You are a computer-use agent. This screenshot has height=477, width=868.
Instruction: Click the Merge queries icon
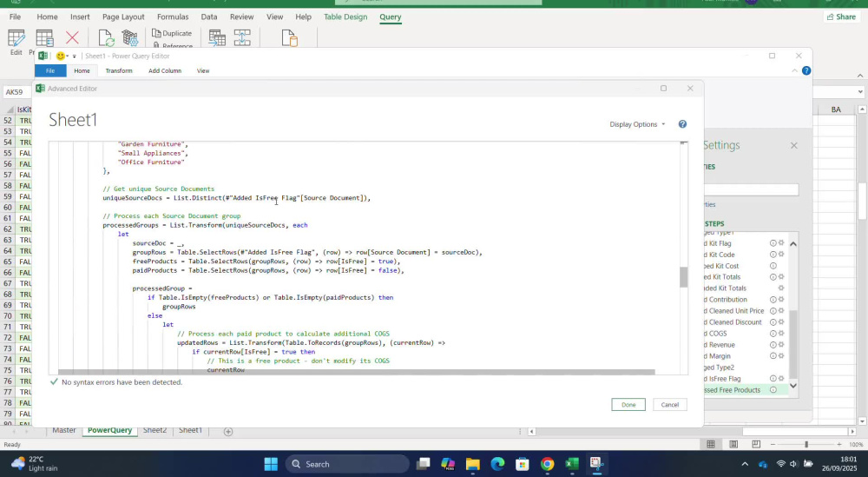[x=216, y=37]
